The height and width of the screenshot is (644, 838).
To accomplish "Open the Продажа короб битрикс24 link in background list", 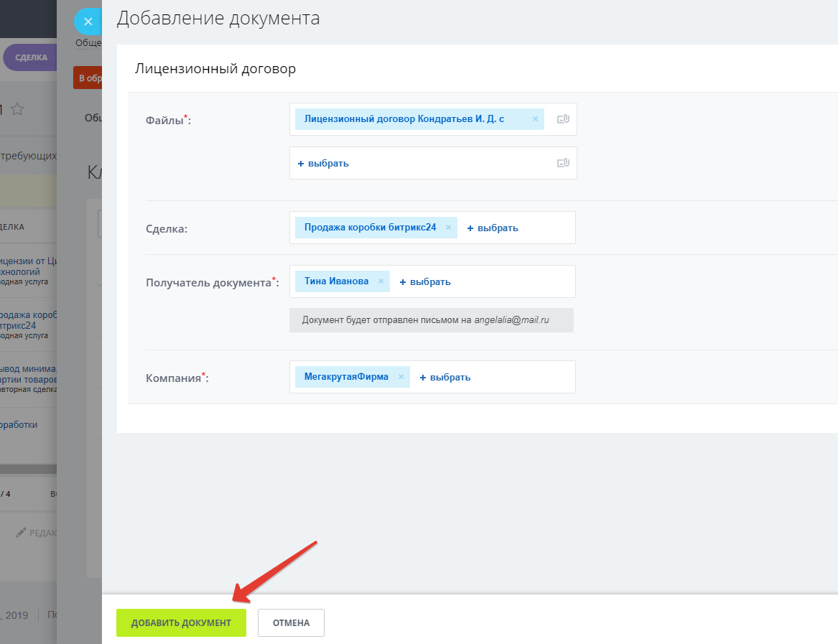I will (28, 320).
